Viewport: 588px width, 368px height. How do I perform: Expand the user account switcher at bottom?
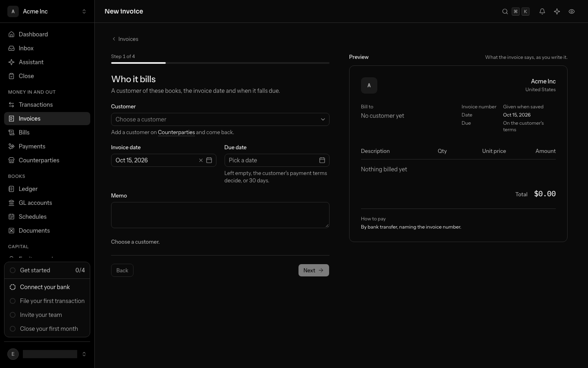pyautogui.click(x=47, y=354)
